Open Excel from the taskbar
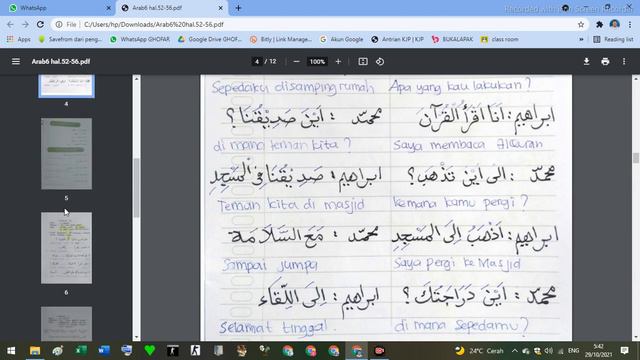Image resolution: width=640 pixels, height=360 pixels. 81,351
